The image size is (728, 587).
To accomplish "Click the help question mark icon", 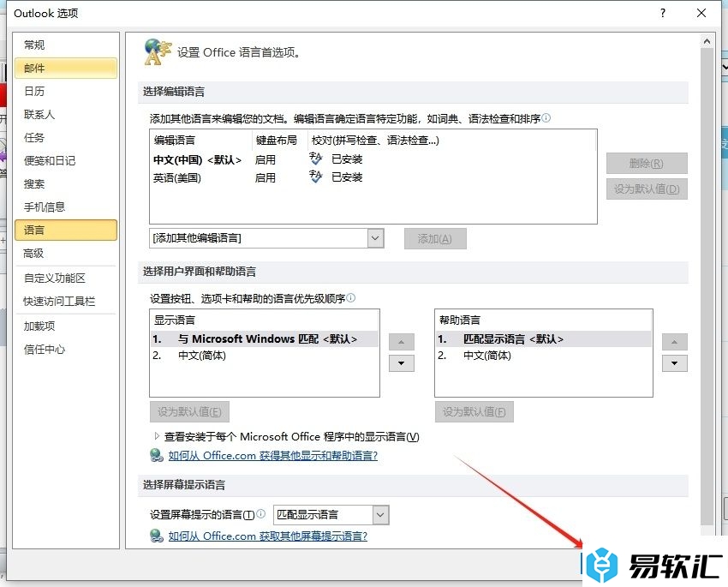I will pos(663,13).
